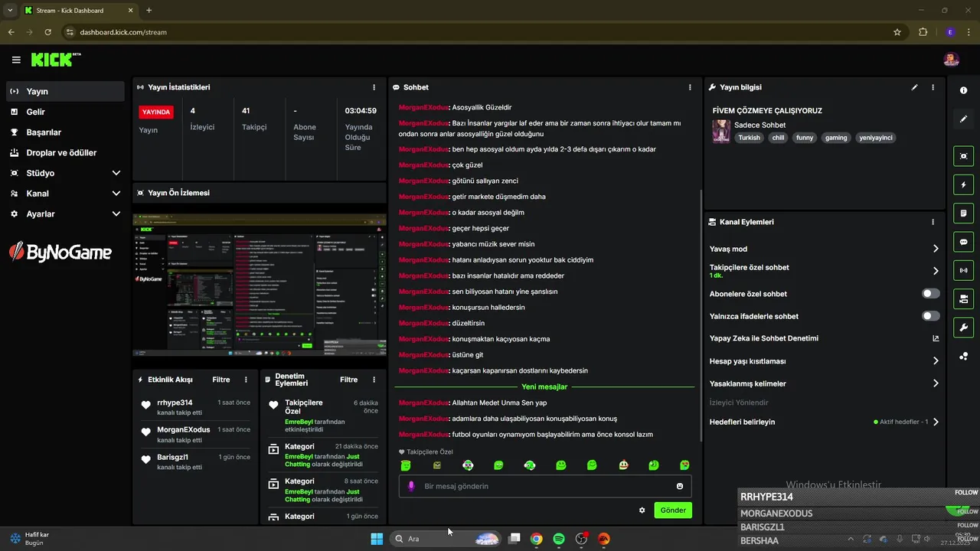Click the purple microphone icon in chat input
980x551 pixels.
411,486
